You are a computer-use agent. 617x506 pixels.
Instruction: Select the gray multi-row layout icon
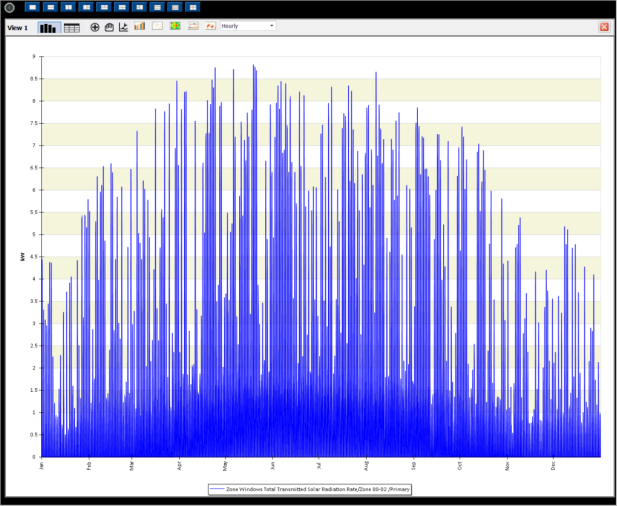pos(175,7)
